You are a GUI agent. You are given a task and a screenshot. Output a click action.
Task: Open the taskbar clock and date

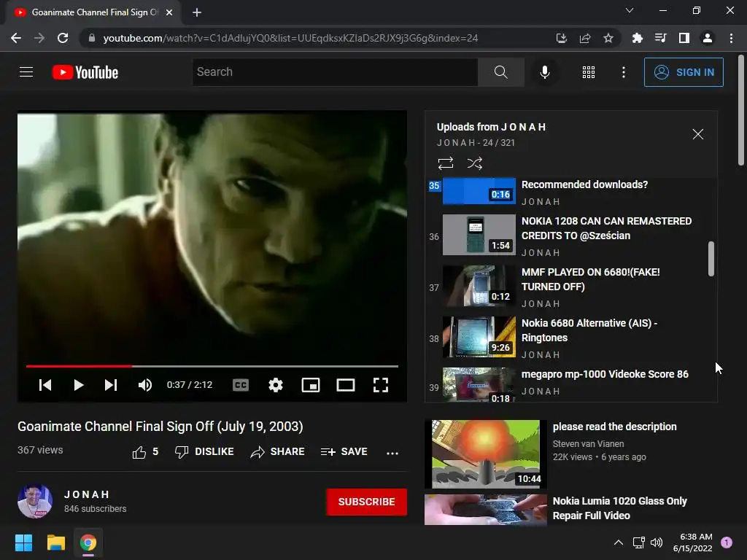(x=693, y=542)
